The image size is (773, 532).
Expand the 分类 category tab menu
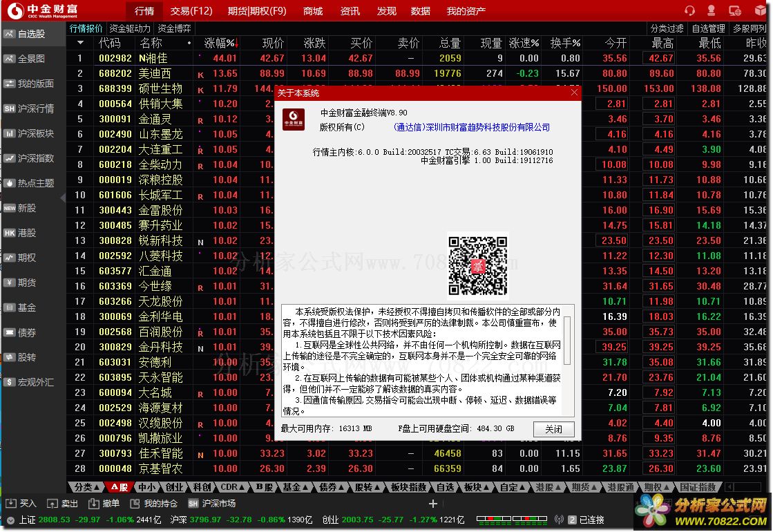88,487
